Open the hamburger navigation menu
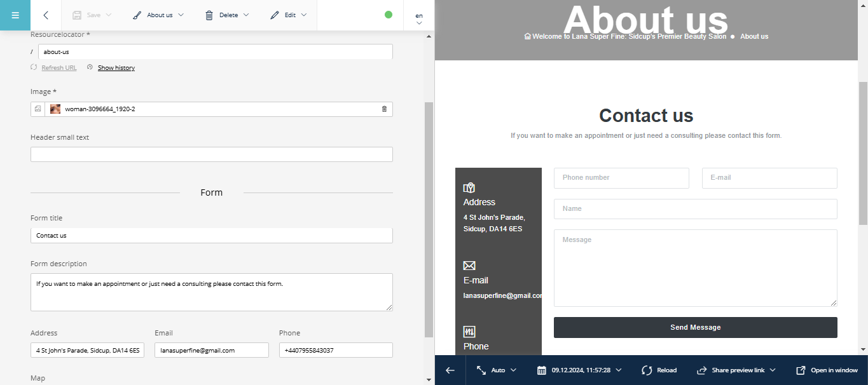 pos(15,15)
